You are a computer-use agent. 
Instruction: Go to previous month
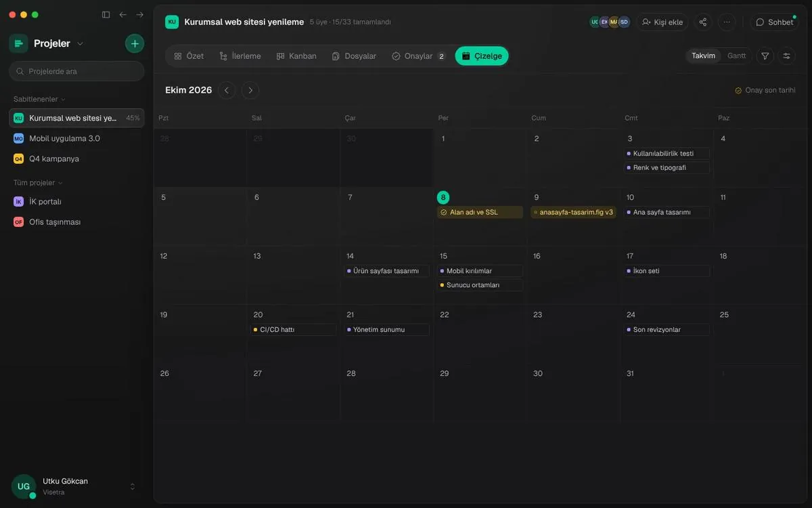tap(227, 90)
